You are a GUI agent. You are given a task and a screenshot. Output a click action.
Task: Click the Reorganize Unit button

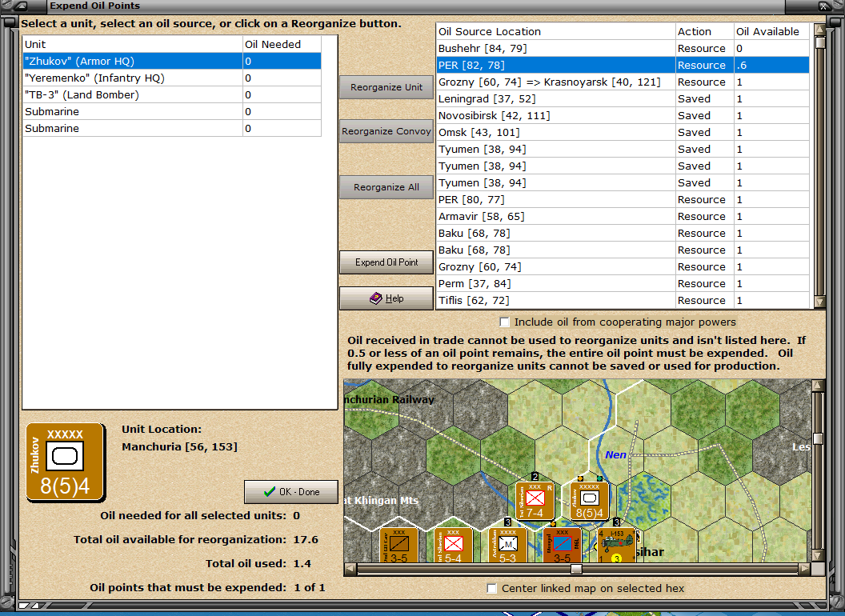pyautogui.click(x=386, y=87)
